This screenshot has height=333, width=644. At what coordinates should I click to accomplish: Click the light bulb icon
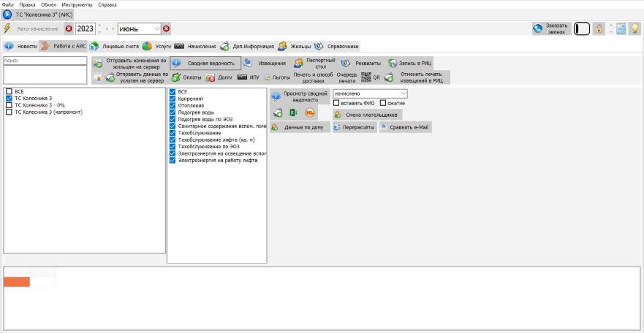[x=635, y=28]
